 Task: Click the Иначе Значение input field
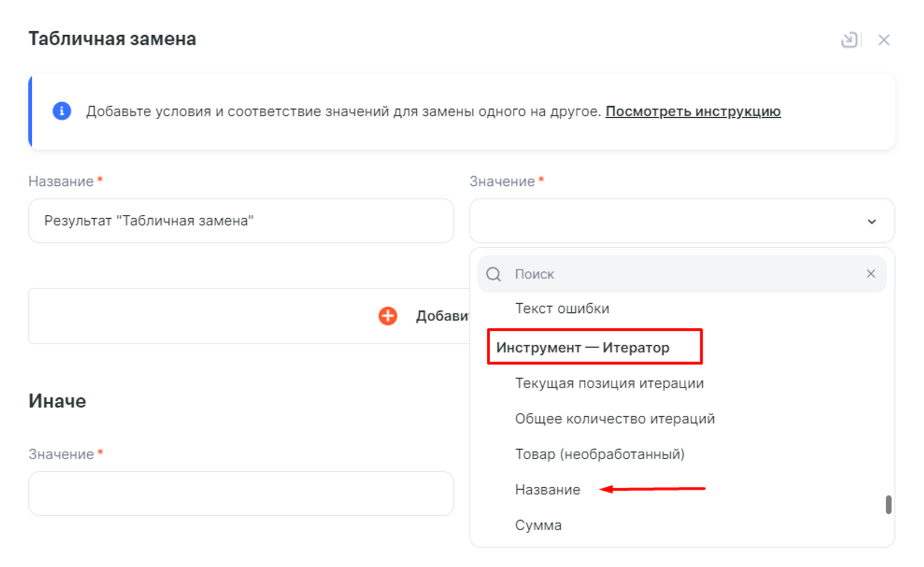click(x=241, y=494)
